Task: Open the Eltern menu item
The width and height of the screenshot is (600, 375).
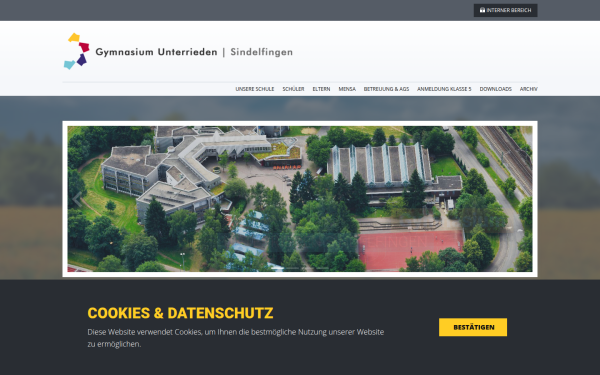Action: pyautogui.click(x=321, y=89)
